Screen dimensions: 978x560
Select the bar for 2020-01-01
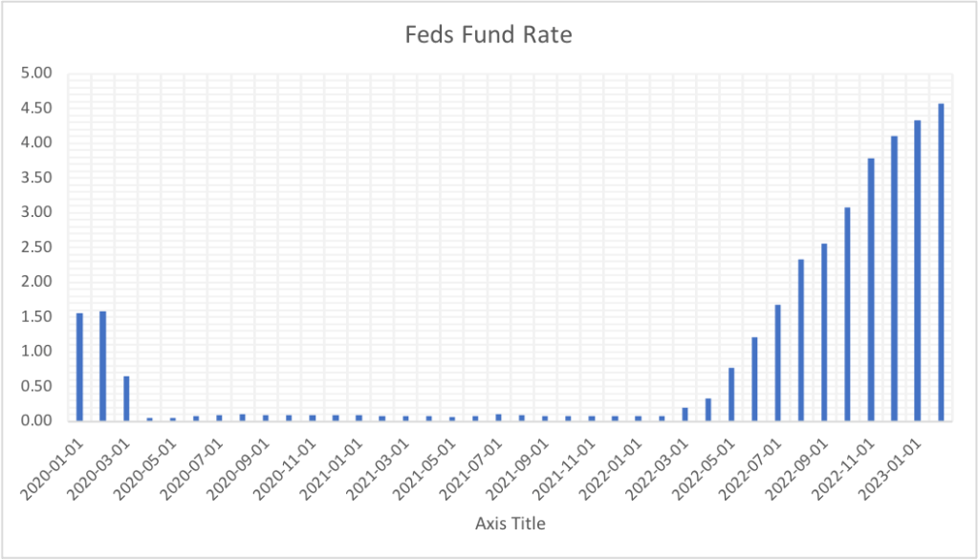79,367
